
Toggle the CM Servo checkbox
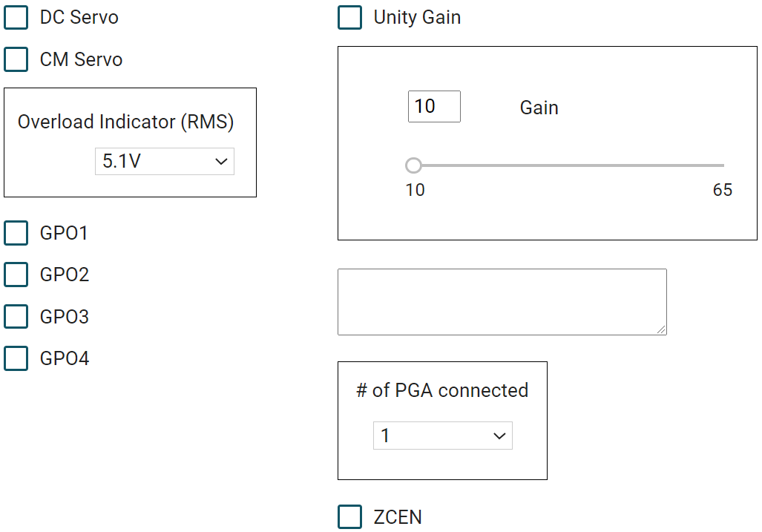[x=16, y=60]
